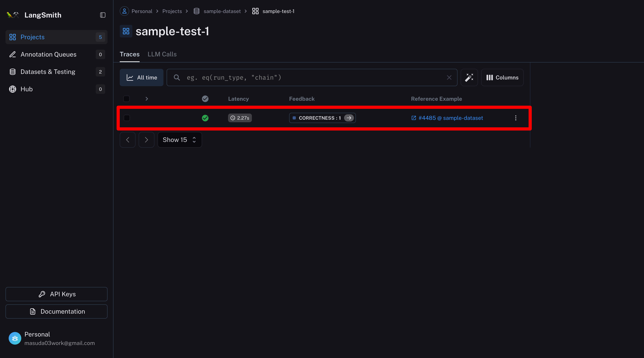
Task: Click the search magnifier icon
Action: tap(177, 77)
